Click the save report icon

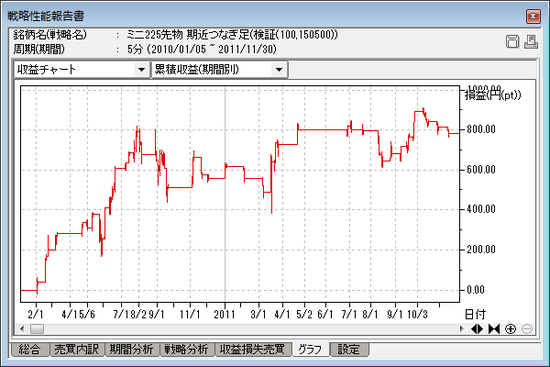click(x=512, y=42)
